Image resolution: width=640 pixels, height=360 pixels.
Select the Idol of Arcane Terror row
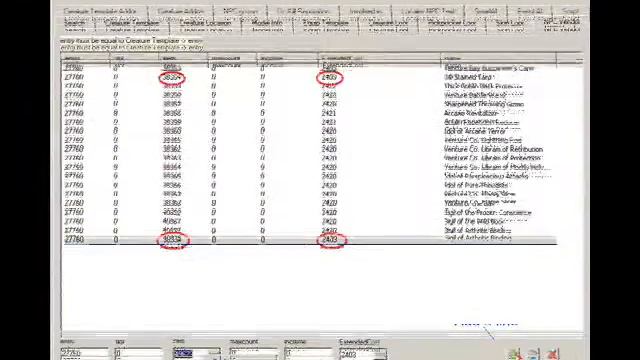309,131
